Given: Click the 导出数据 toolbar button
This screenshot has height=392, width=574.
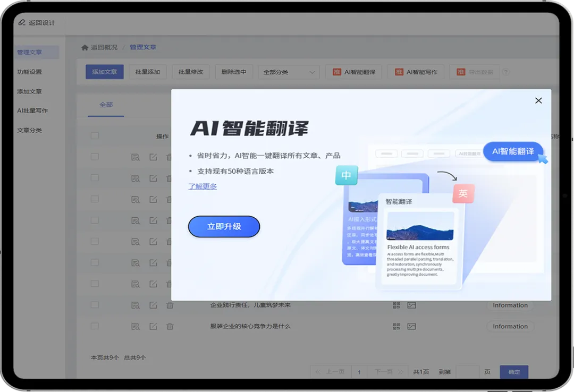Looking at the screenshot, I should [475, 72].
